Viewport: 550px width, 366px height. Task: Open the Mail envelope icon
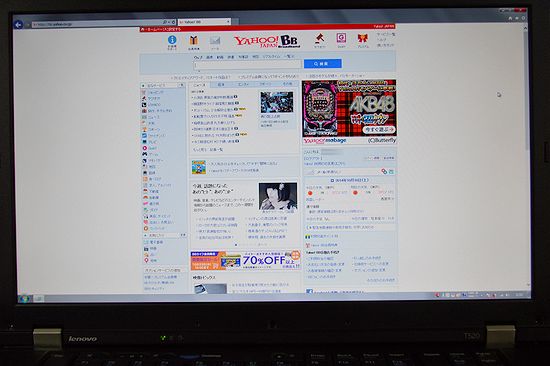pyautogui.click(x=215, y=41)
